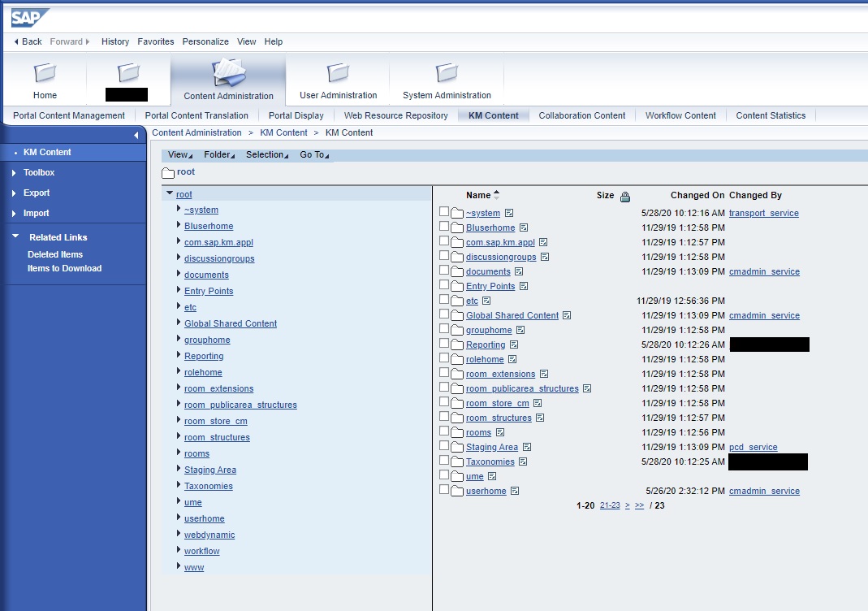Check the ume folder checkbox

tap(444, 474)
